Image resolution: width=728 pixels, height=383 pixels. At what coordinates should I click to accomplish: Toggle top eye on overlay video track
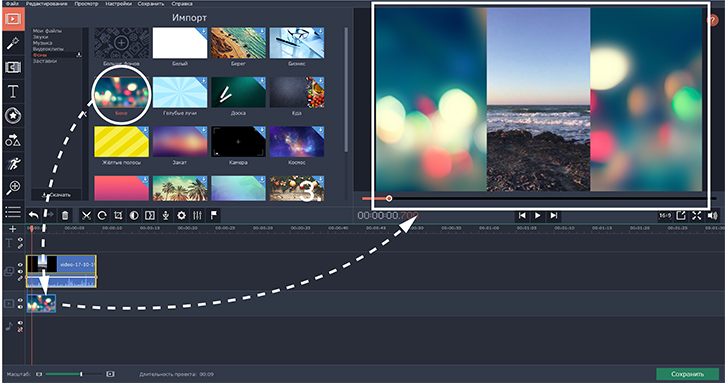click(x=20, y=265)
